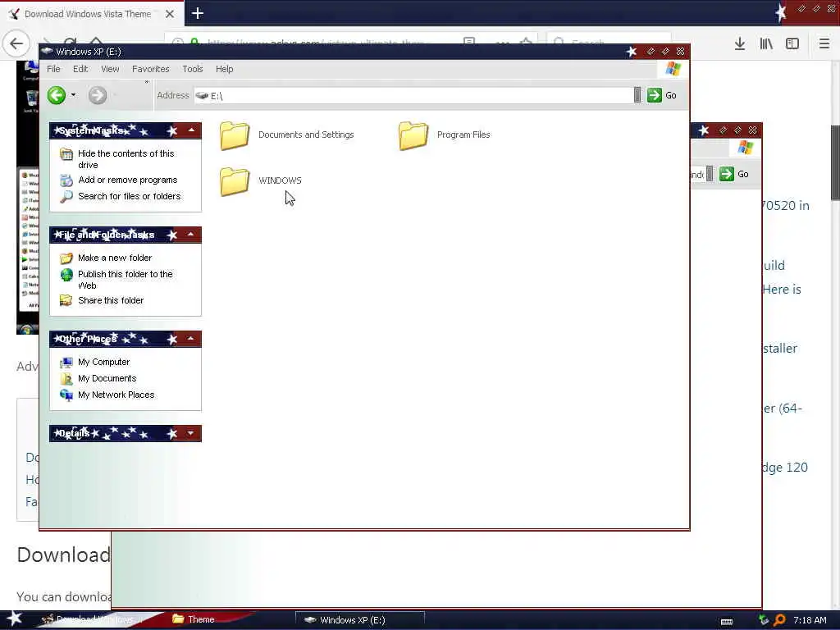Click Hide the contents of this drive
This screenshot has width=840, height=630.
click(126, 159)
